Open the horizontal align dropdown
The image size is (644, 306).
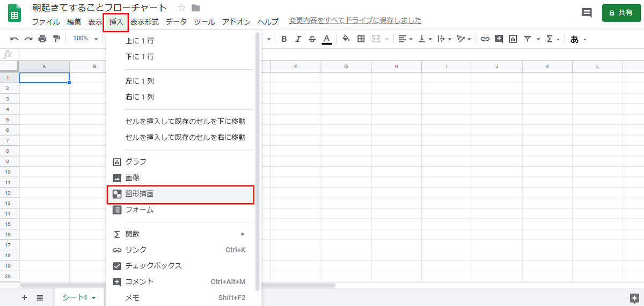pyautogui.click(x=406, y=39)
